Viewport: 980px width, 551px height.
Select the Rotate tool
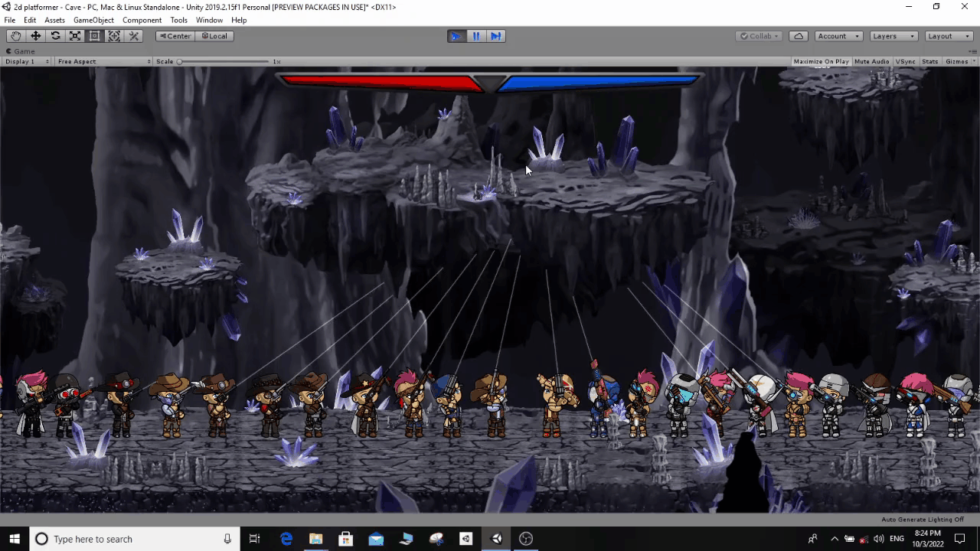[55, 36]
